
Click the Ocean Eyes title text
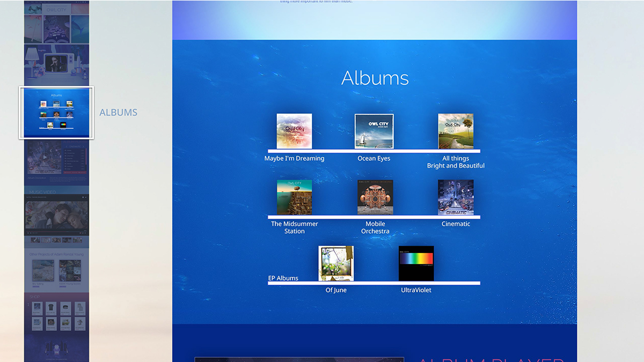click(x=374, y=159)
